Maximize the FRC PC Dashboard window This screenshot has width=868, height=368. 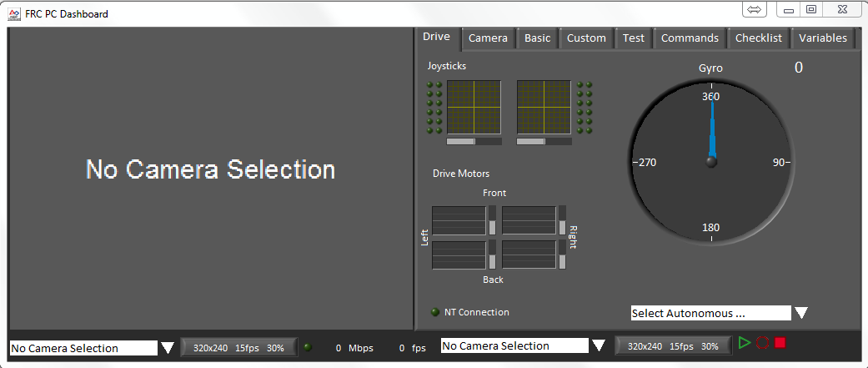[811, 9]
